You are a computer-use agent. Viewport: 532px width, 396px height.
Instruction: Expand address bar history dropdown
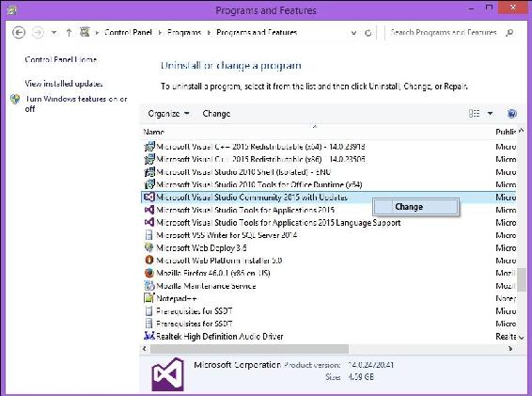(353, 33)
